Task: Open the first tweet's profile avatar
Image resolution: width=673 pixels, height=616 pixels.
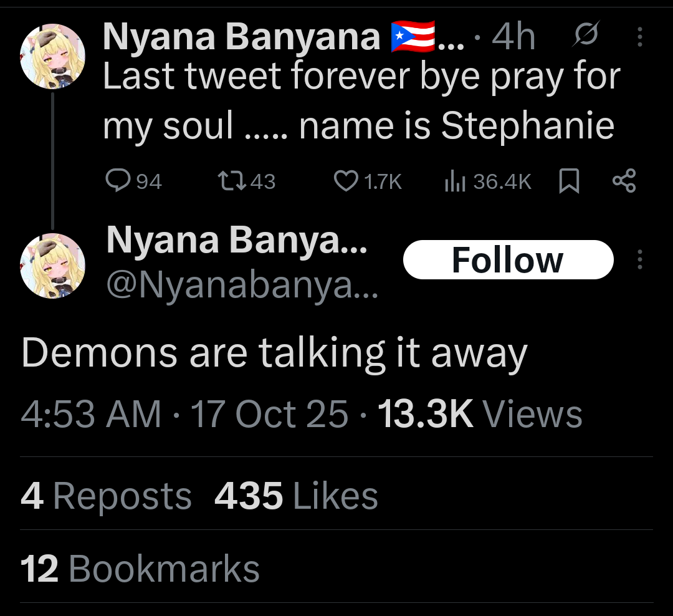Action: click(x=52, y=56)
